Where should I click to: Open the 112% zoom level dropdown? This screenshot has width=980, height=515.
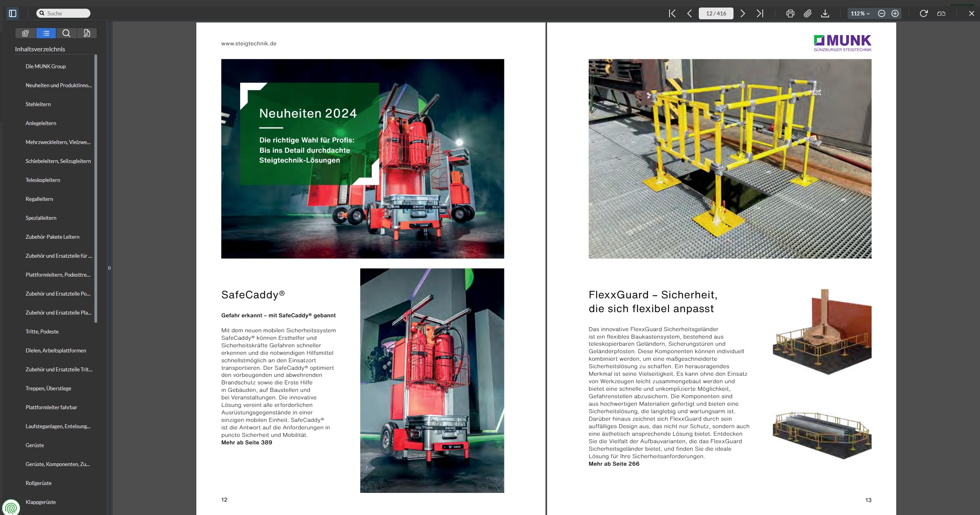click(860, 13)
